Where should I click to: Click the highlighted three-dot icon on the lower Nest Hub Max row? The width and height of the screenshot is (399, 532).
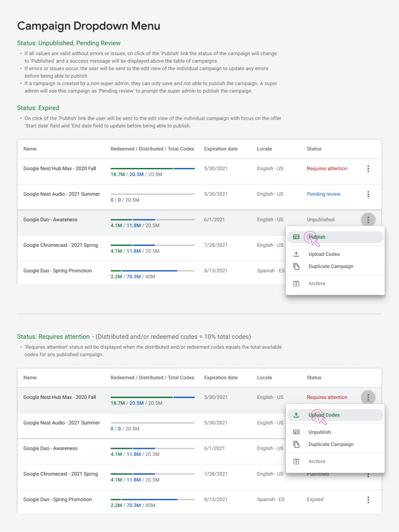click(x=368, y=397)
